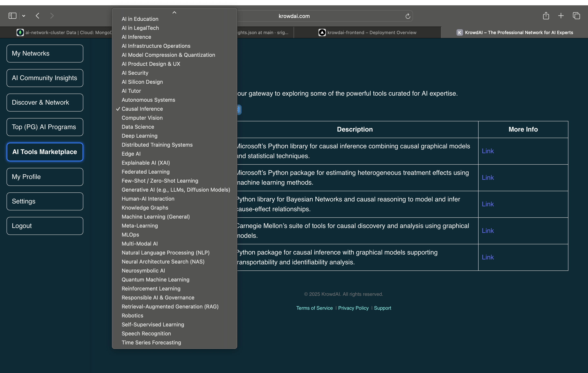Select the checked Causal Inference option
588x373 pixels.
pyautogui.click(x=142, y=109)
